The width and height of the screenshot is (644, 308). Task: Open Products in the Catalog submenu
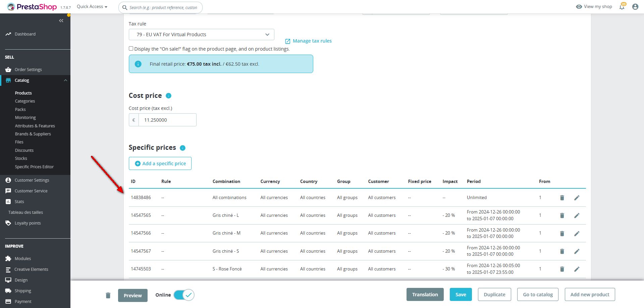click(x=23, y=93)
